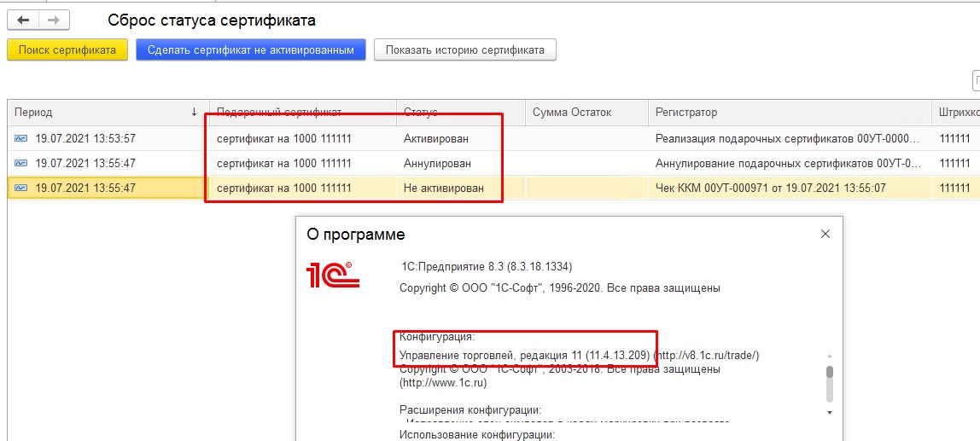This screenshot has height=441, width=980.
Task: Click the Активирован status cell
Action: click(461, 139)
